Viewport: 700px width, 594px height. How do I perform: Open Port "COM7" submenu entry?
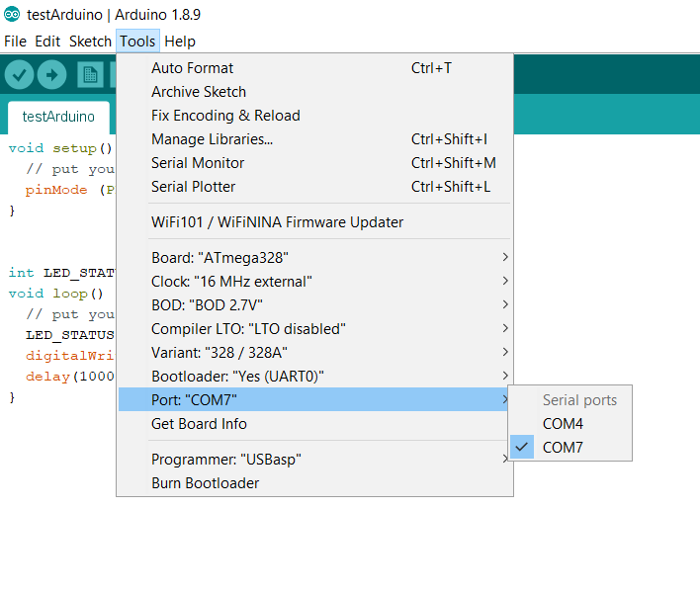[314, 399]
